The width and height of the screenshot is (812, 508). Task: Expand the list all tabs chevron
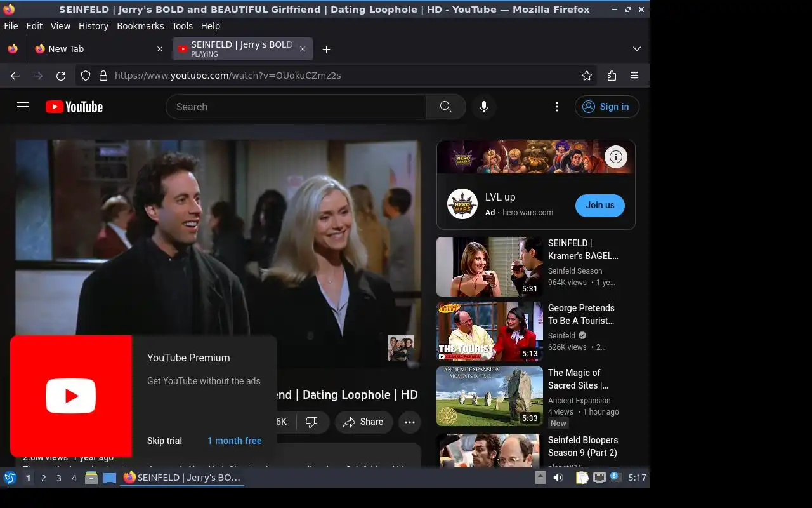pyautogui.click(x=637, y=49)
